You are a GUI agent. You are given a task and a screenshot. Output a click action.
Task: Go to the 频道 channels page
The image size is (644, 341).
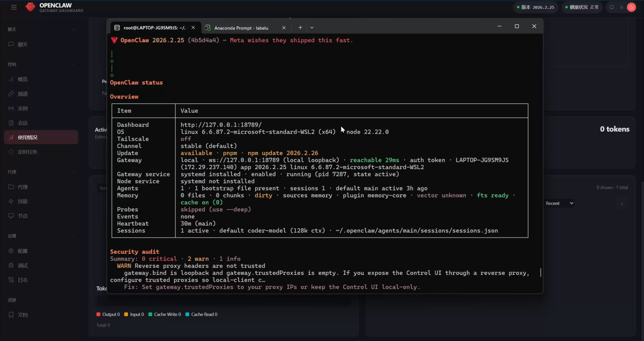point(23,94)
